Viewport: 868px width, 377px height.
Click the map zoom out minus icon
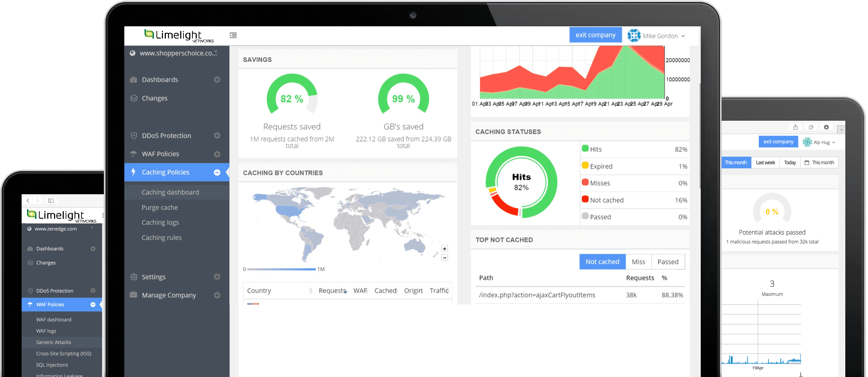[444, 258]
